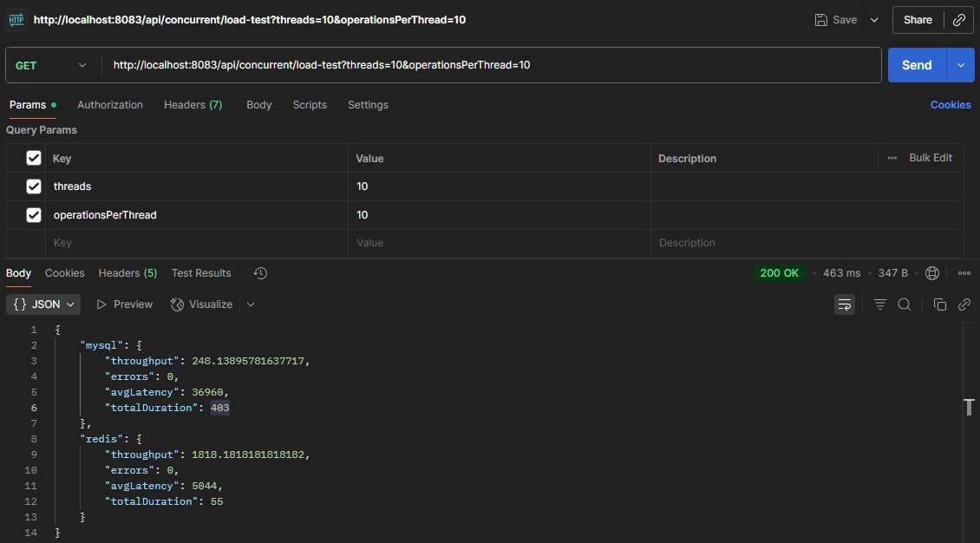Open the GET method dropdown

click(50, 65)
